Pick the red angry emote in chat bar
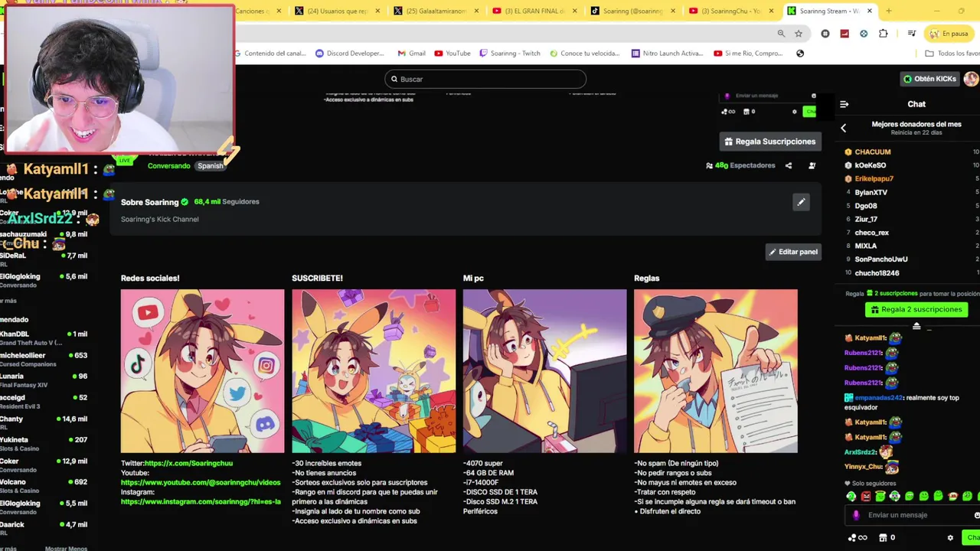The image size is (980, 551). click(x=866, y=496)
